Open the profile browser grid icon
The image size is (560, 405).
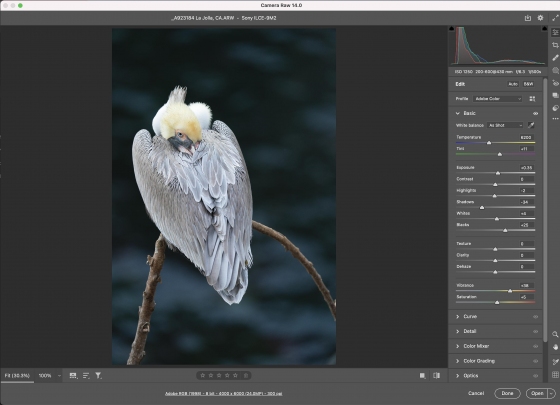pyautogui.click(x=532, y=99)
